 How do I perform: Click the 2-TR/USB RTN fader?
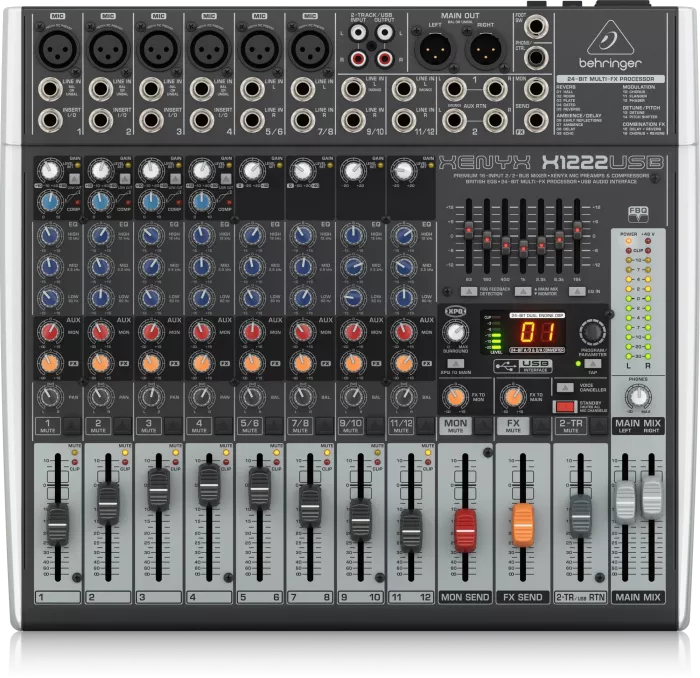(580, 515)
